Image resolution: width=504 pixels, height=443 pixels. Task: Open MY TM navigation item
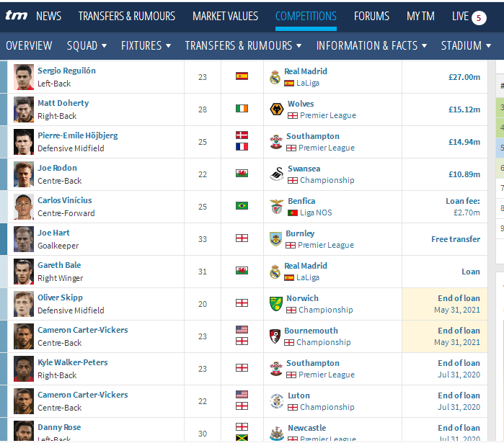tap(420, 16)
